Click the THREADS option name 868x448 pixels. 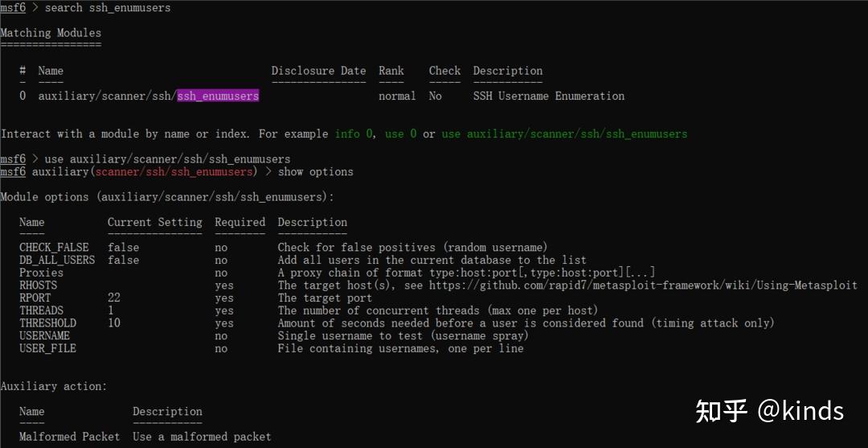[x=42, y=310]
